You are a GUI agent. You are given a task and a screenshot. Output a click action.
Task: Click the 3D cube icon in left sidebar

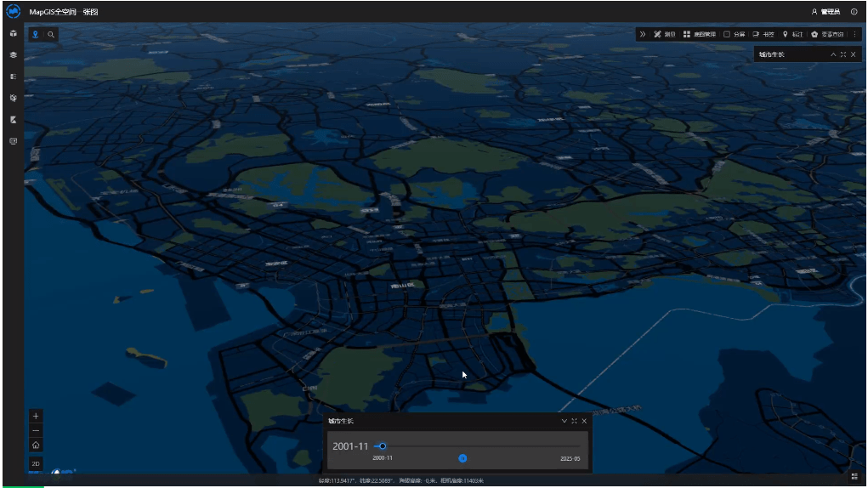13,33
